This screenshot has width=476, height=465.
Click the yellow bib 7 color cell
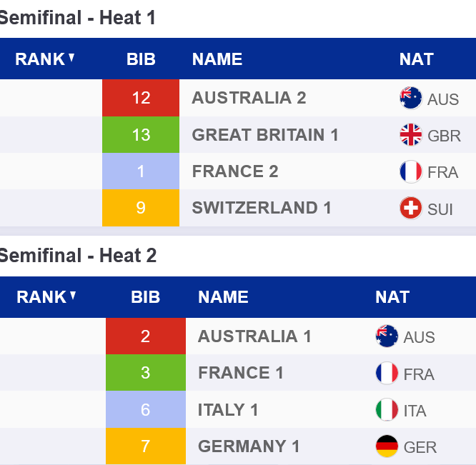[146, 446]
